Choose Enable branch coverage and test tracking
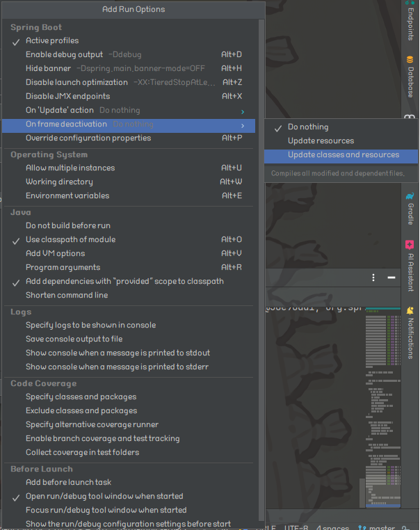Screen dimensions: 420x530 click(129, 438)
